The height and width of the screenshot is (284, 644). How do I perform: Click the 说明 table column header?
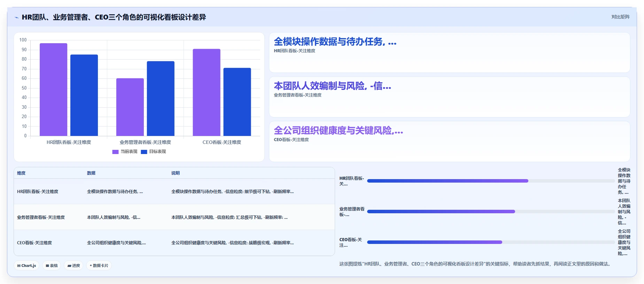click(176, 173)
